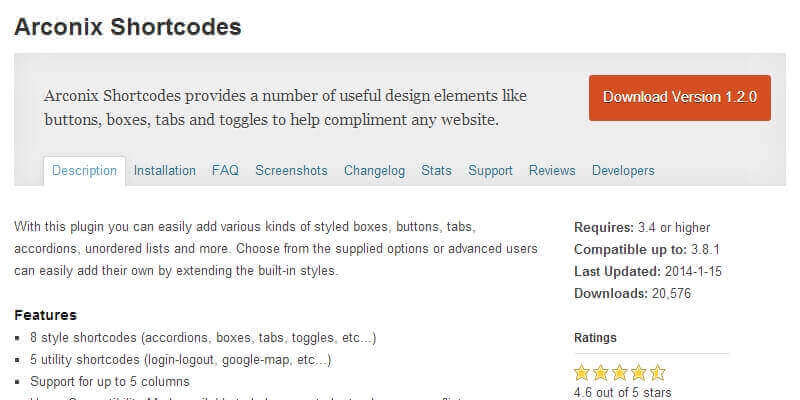Switch to the Description tab
The width and height of the screenshot is (800, 400).
[x=85, y=171]
